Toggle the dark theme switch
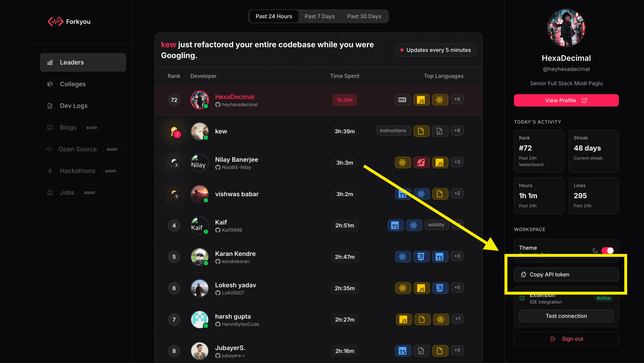This screenshot has height=363, width=644. coord(608,250)
